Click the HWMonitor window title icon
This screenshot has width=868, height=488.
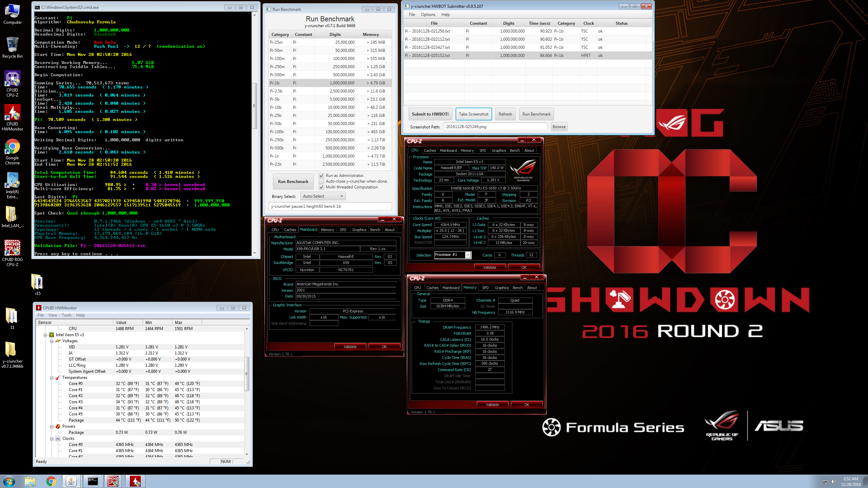(39, 308)
